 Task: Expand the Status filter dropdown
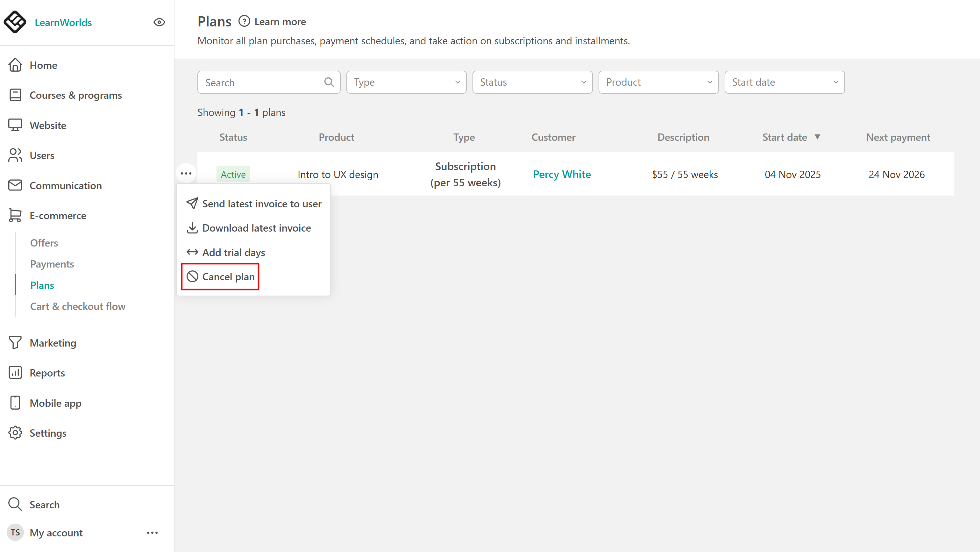tap(532, 82)
